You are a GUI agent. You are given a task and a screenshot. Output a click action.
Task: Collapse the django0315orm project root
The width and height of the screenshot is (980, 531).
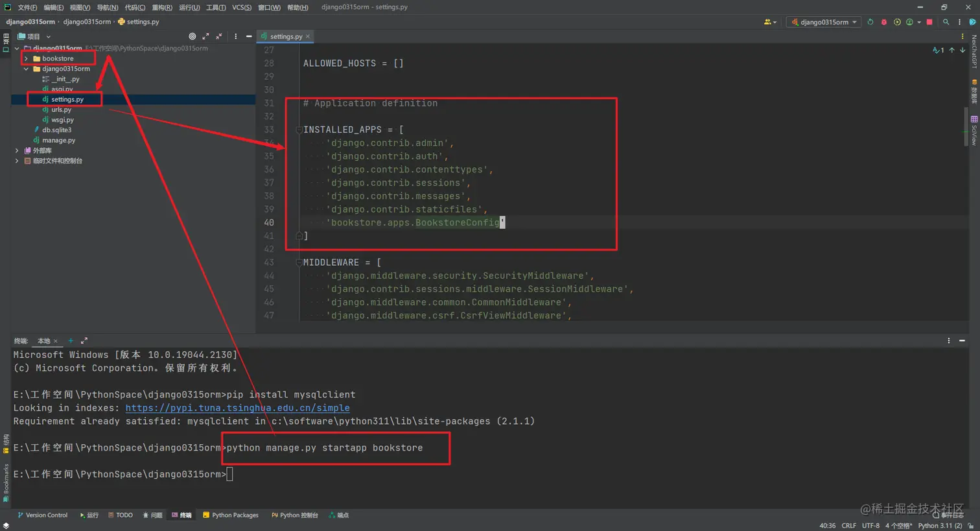[x=17, y=48]
